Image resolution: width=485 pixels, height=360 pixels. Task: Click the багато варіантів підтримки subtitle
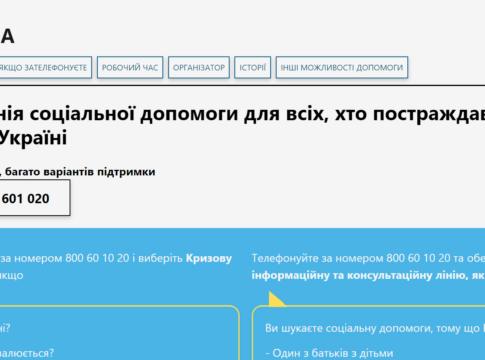pyautogui.click(x=80, y=172)
